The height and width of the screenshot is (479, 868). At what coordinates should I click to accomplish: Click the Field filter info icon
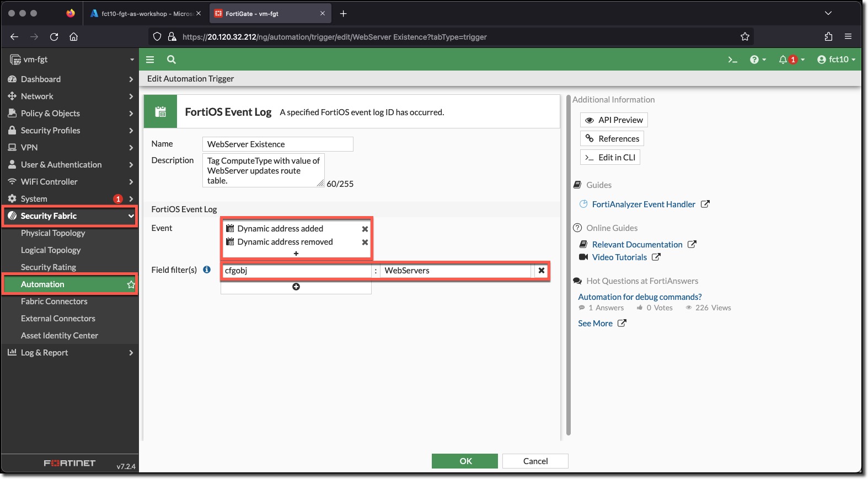[x=207, y=270]
